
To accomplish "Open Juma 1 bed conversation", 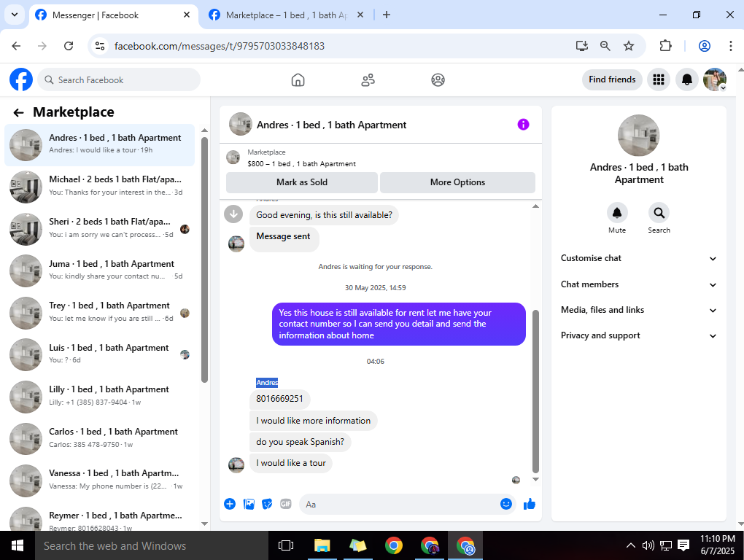I will pyautogui.click(x=100, y=271).
